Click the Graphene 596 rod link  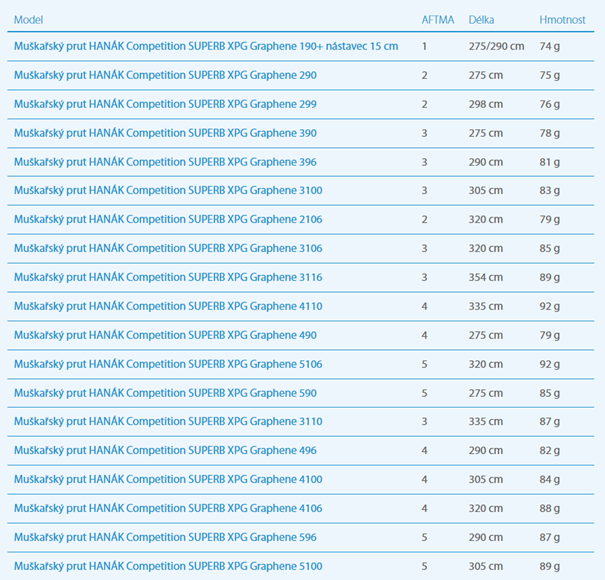coord(165,538)
